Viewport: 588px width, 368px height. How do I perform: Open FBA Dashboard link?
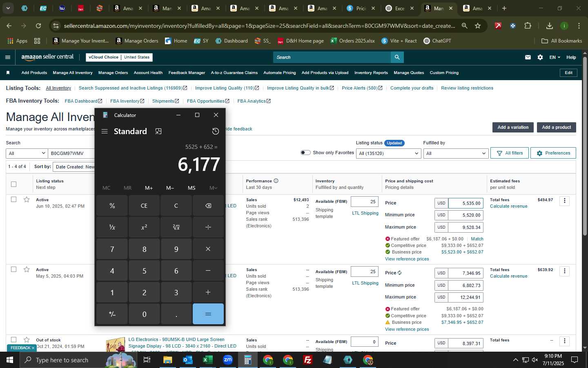click(83, 101)
